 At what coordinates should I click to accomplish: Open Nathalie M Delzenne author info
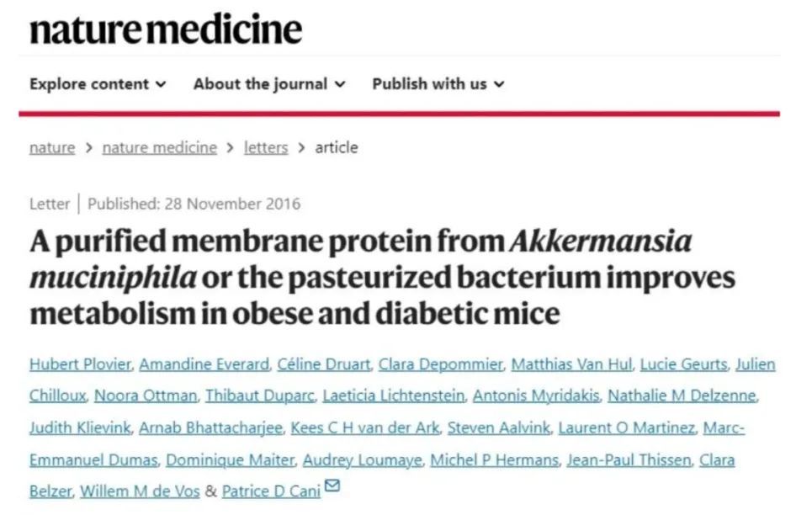click(682, 396)
